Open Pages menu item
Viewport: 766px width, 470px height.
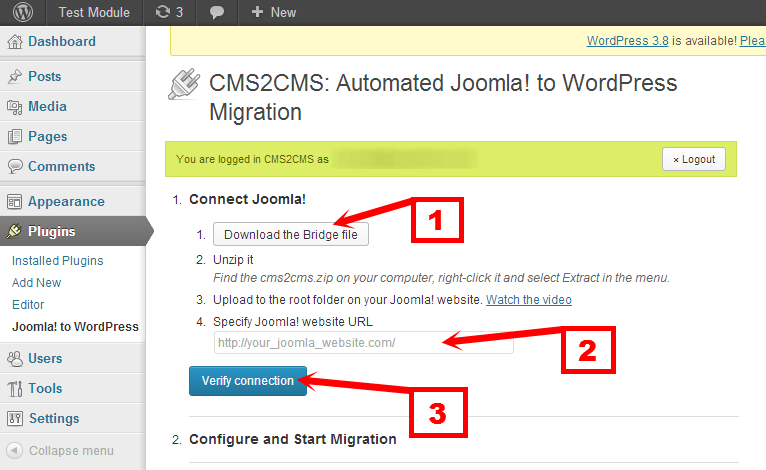(48, 137)
